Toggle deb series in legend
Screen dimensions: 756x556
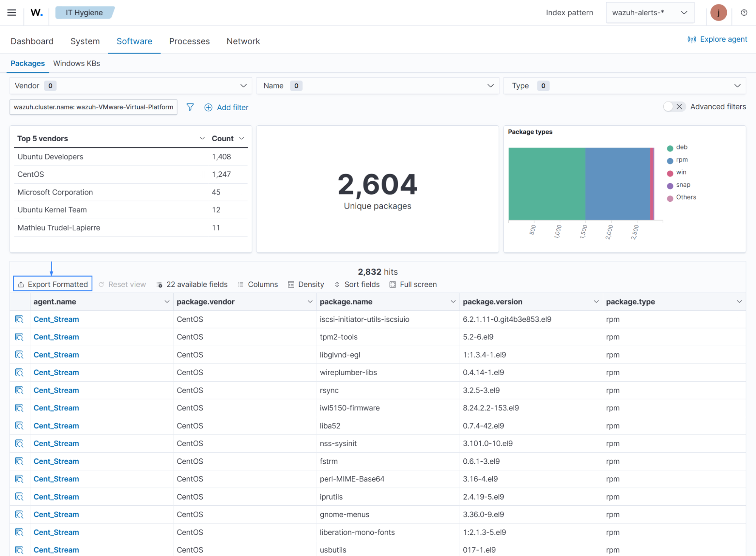coord(681,147)
